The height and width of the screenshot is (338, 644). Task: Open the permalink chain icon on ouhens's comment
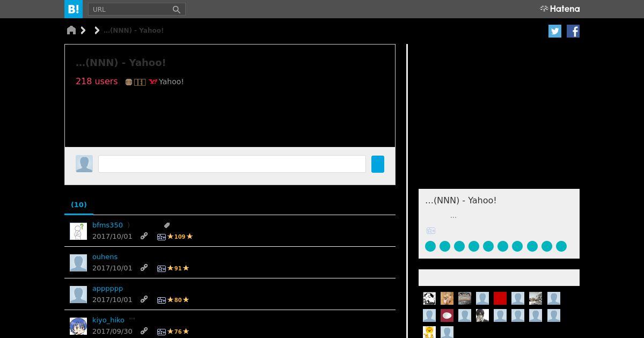[144, 268]
